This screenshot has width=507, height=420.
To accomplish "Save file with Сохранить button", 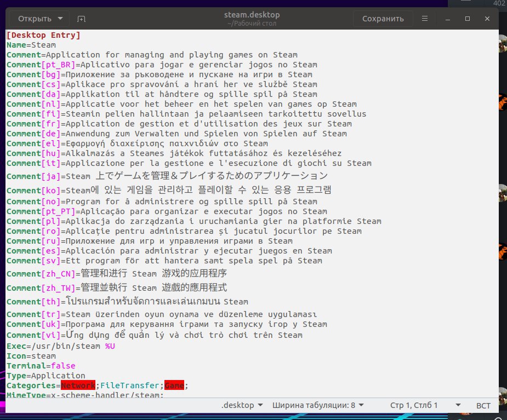I will pyautogui.click(x=383, y=19).
